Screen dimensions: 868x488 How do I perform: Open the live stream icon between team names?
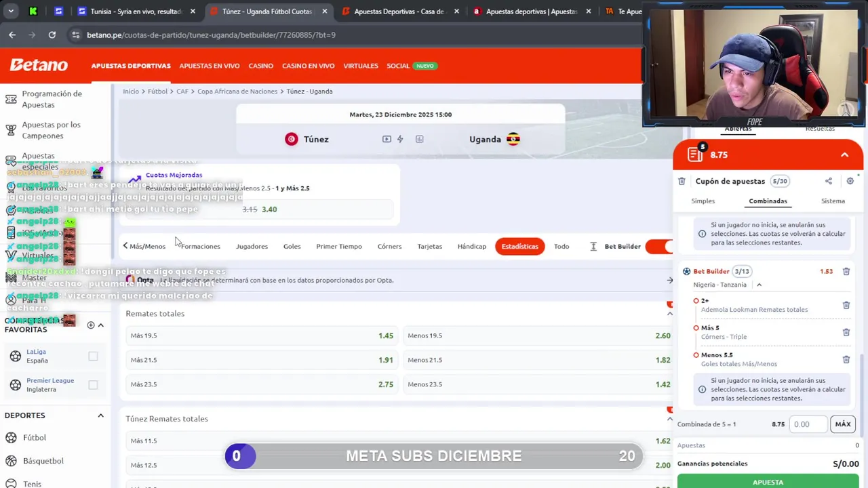click(387, 139)
